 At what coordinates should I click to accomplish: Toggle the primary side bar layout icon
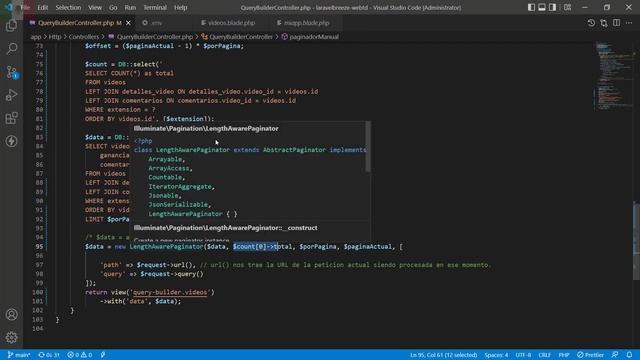[531, 7]
